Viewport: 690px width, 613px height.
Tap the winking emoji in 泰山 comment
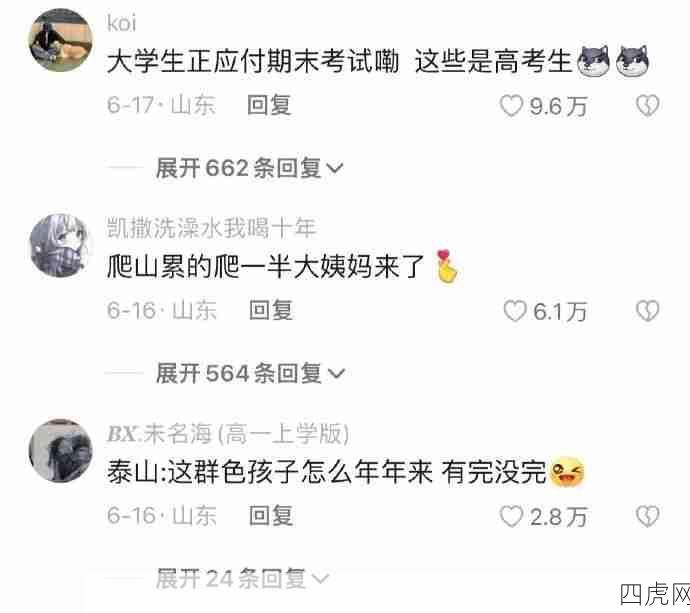pyautogui.click(x=568, y=471)
